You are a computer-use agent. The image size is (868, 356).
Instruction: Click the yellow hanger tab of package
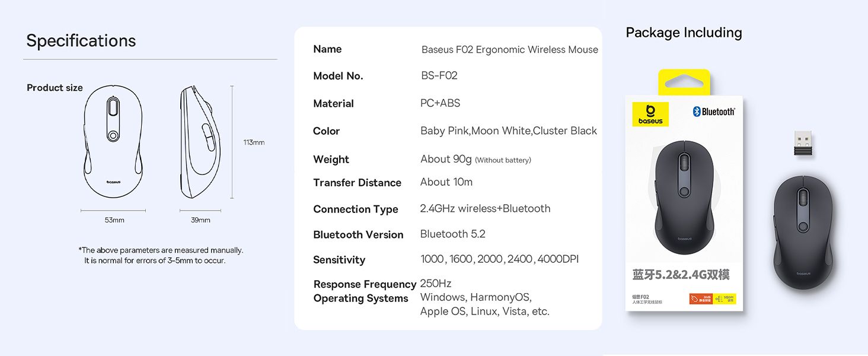(x=684, y=82)
